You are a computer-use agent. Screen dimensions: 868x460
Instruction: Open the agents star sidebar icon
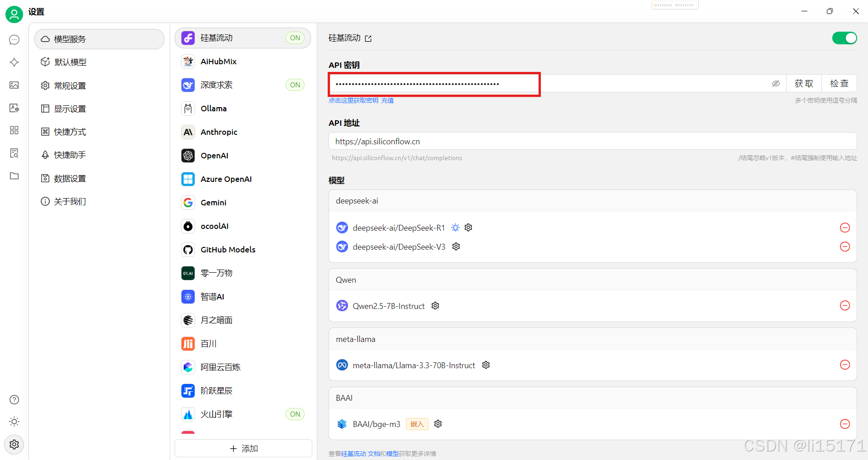(14, 62)
